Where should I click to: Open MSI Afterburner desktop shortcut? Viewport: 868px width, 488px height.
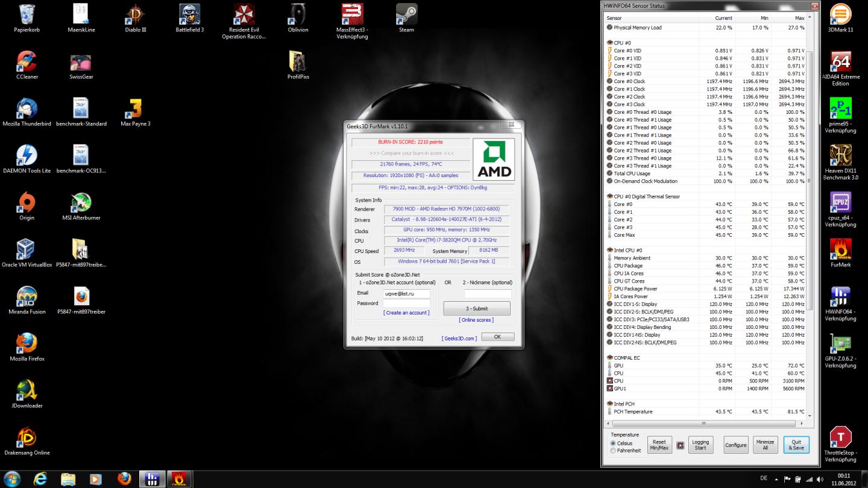[81, 206]
